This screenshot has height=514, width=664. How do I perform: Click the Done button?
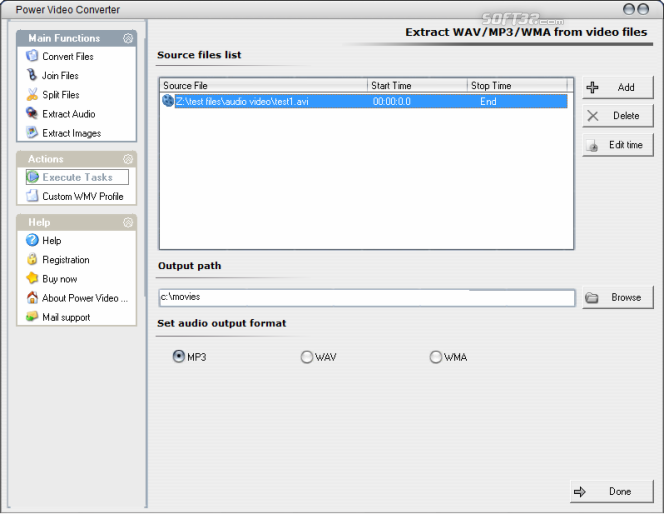pyautogui.click(x=612, y=492)
